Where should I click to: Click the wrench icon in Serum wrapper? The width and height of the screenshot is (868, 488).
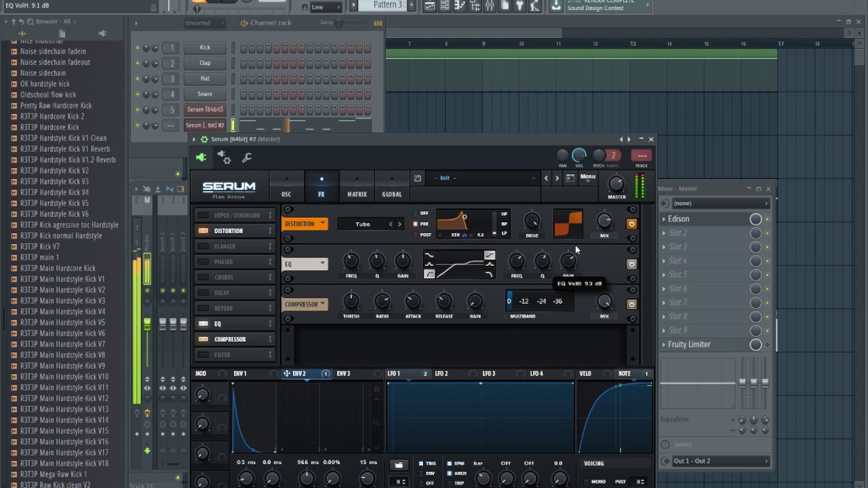pos(247,157)
